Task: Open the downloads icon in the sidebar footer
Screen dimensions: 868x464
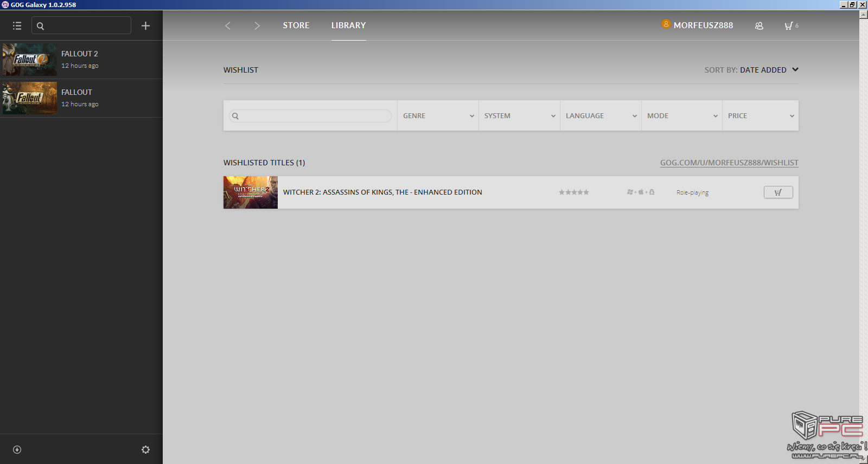Action: [x=17, y=449]
